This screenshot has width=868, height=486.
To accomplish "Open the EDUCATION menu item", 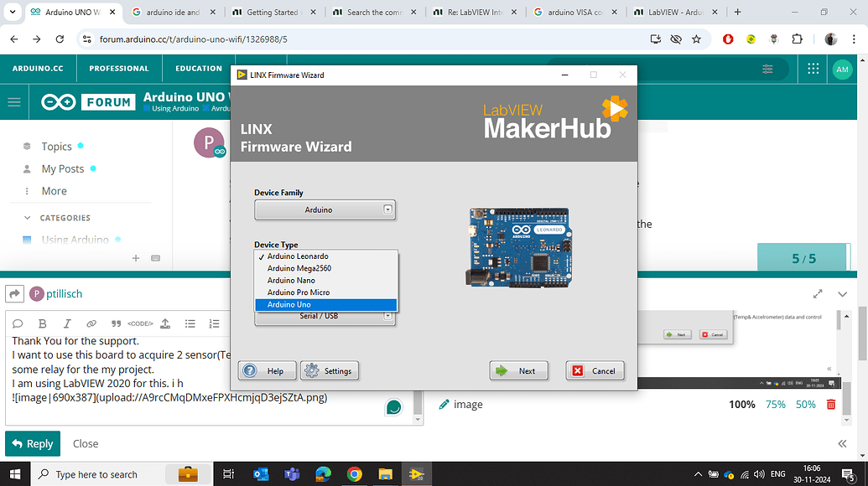I will click(197, 69).
